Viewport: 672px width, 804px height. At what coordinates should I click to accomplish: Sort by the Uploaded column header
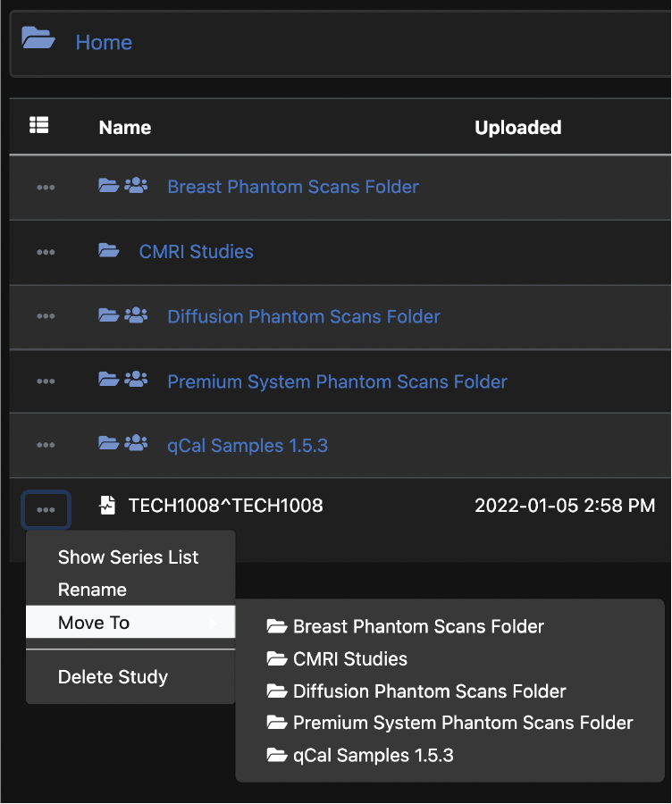pyautogui.click(x=517, y=128)
